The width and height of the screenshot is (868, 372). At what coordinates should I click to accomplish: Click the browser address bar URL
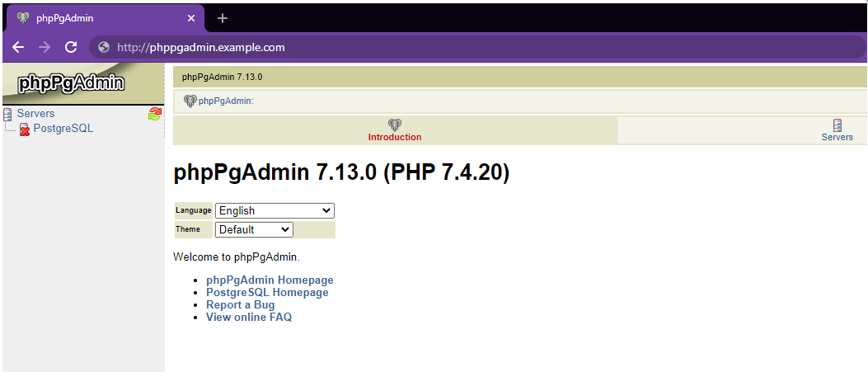(x=201, y=47)
